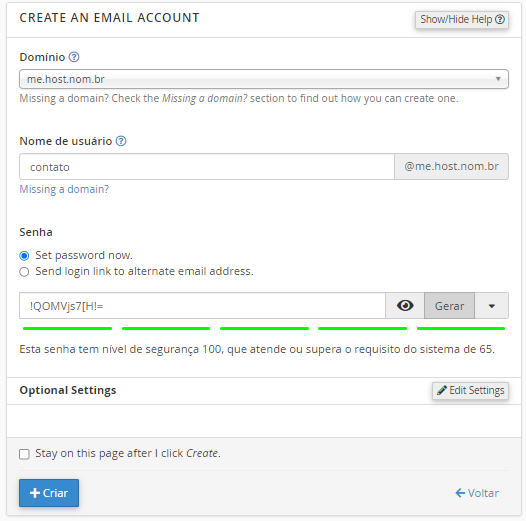Click the left arrow icon next to Voltar
Screen dimensions: 526x521
(460, 493)
